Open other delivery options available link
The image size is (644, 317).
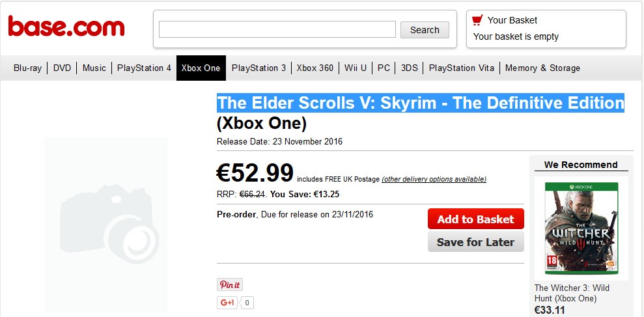[434, 179]
